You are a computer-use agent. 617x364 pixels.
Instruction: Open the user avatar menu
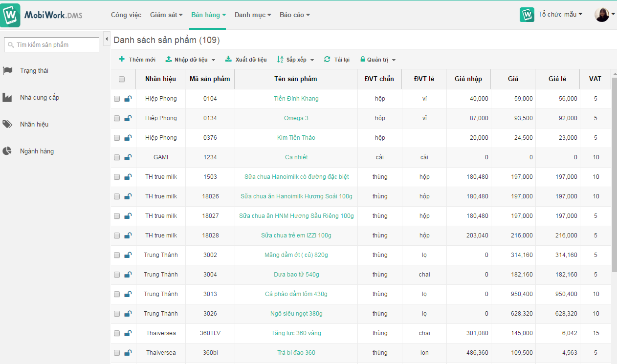(604, 15)
